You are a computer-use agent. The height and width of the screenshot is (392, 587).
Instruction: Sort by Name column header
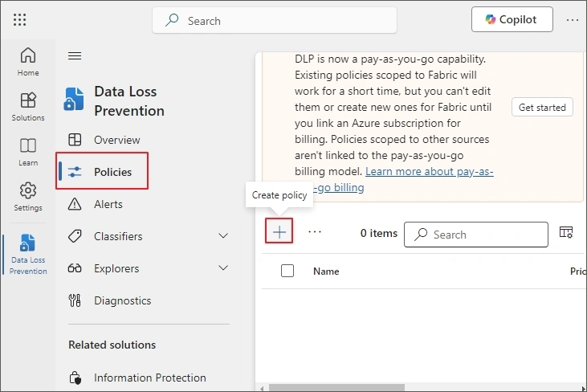326,271
